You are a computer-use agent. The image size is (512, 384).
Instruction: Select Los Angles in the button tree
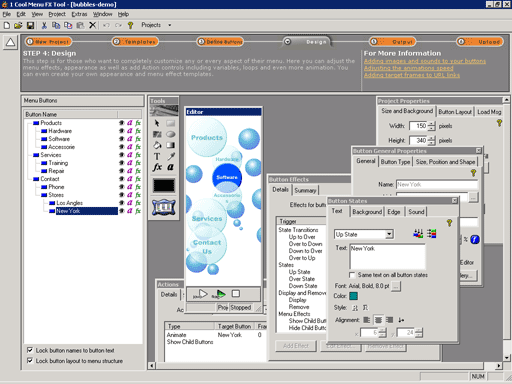click(69, 203)
